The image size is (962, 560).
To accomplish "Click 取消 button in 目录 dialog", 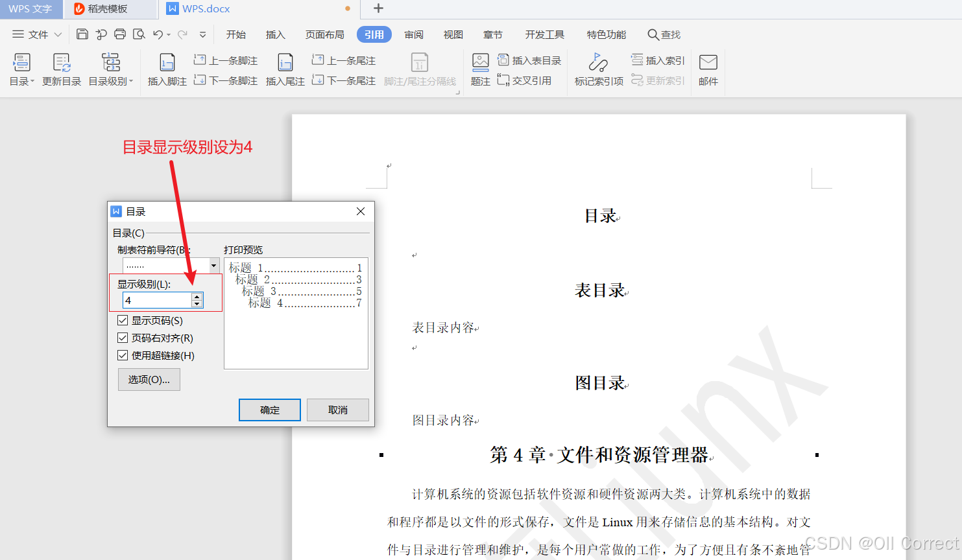I will 338,410.
